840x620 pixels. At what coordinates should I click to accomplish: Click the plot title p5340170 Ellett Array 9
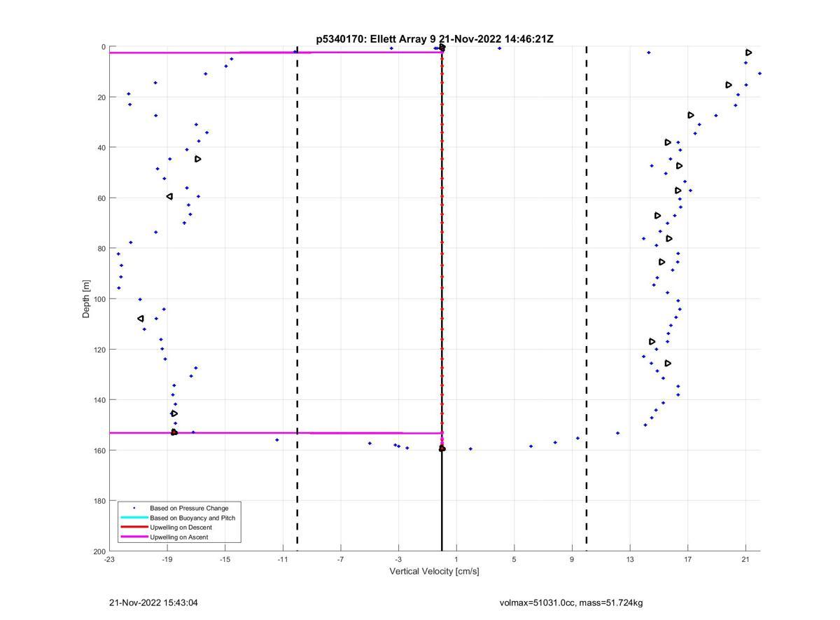tap(435, 39)
